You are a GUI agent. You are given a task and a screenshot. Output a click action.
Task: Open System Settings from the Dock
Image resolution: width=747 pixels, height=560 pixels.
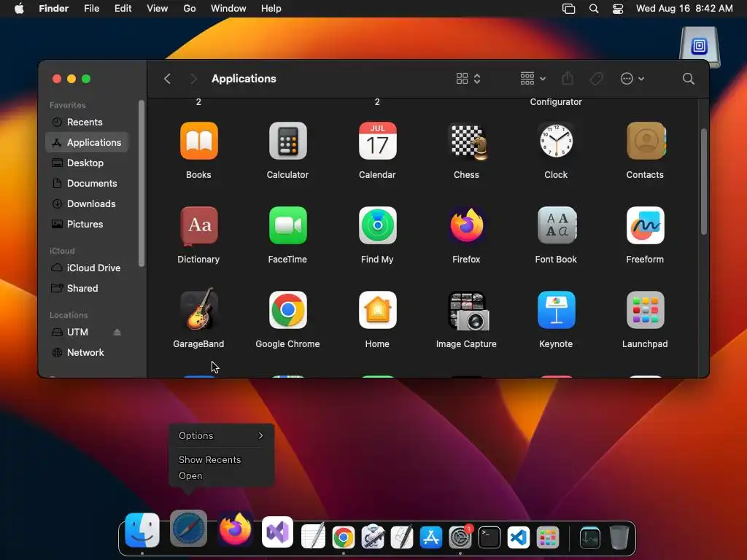(460, 537)
